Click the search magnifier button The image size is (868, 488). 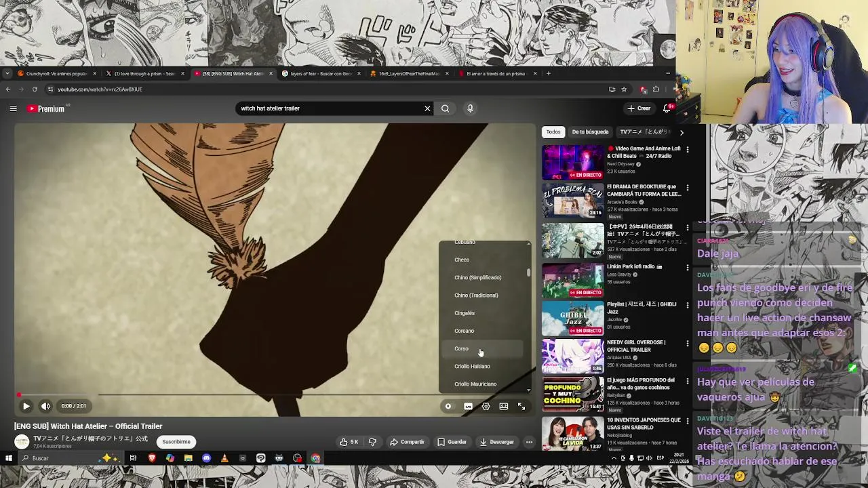click(445, 108)
